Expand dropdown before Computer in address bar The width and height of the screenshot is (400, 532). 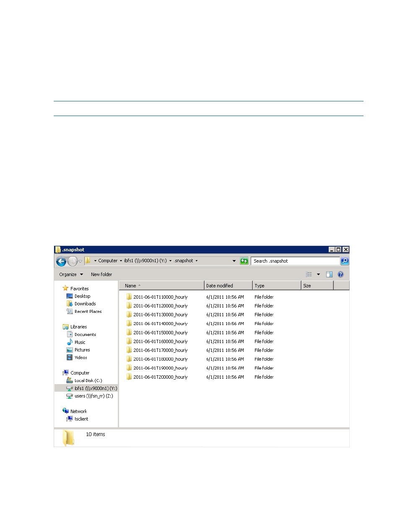pyautogui.click(x=95, y=261)
